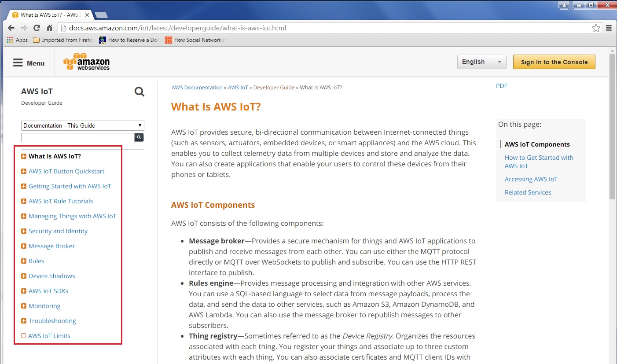This screenshot has height=364, width=617.
Task: Expand the Troubleshooting node
Action: coord(24,321)
